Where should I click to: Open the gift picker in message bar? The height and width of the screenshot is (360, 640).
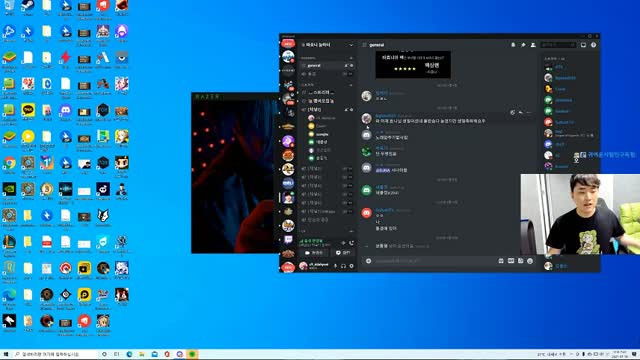pyautogui.click(x=501, y=261)
